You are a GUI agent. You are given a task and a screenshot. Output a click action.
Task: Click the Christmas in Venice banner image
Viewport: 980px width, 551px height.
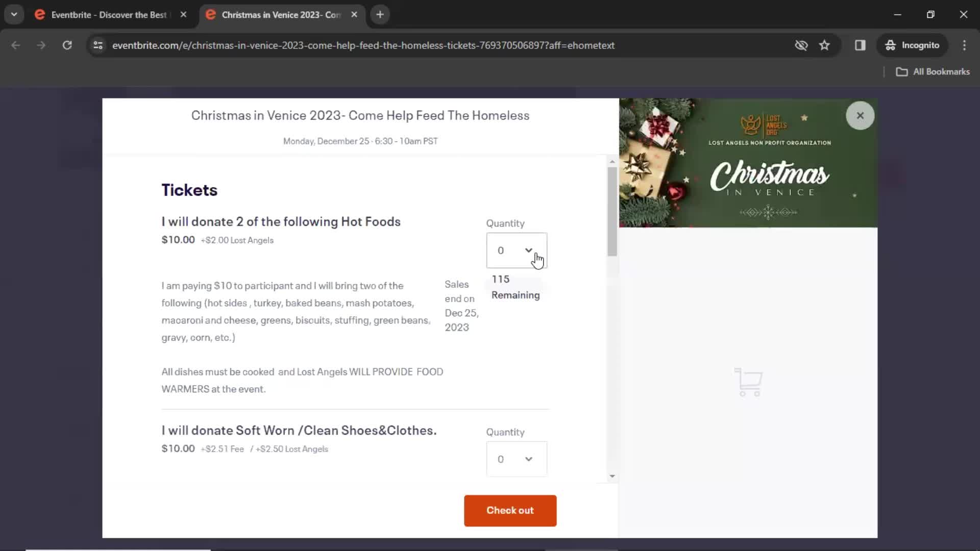748,163
